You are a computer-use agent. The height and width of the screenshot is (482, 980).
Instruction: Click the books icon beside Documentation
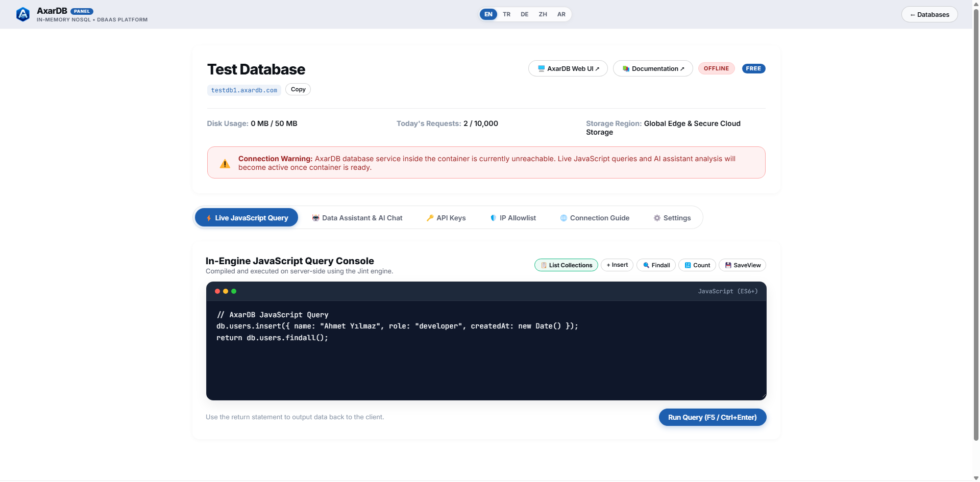626,68
